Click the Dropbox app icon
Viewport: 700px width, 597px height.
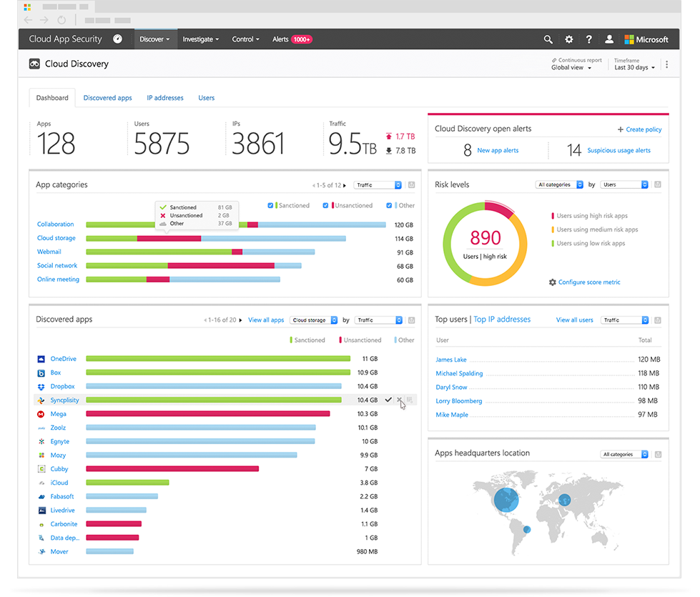click(41, 387)
